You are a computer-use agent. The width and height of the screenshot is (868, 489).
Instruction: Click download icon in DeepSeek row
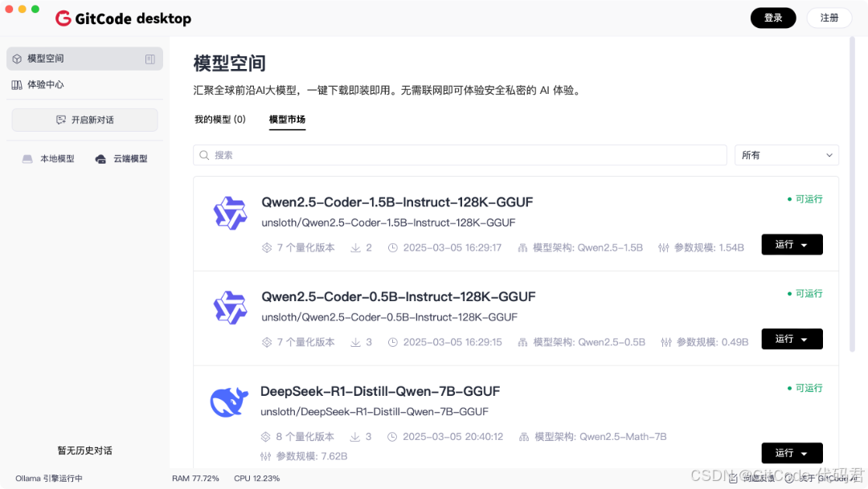point(355,437)
